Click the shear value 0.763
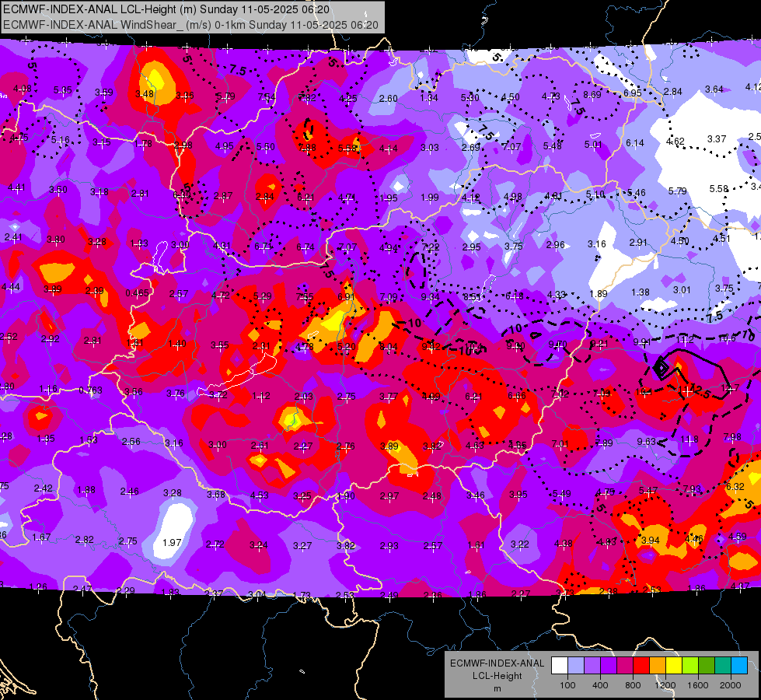This screenshot has height=700, width=761. click(x=90, y=390)
